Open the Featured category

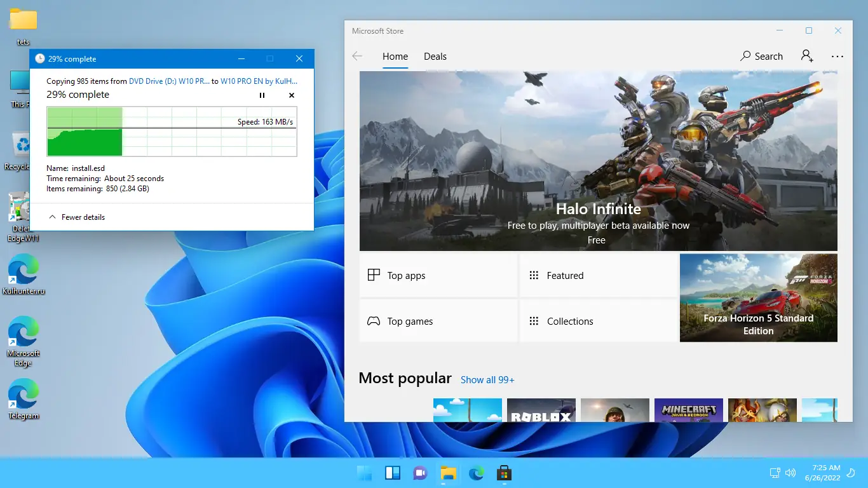tap(599, 276)
